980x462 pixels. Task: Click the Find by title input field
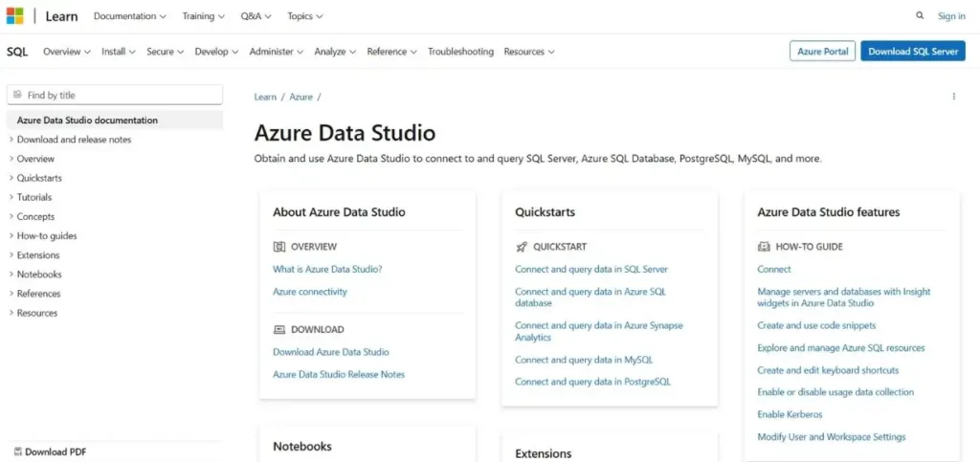pyautogui.click(x=115, y=95)
